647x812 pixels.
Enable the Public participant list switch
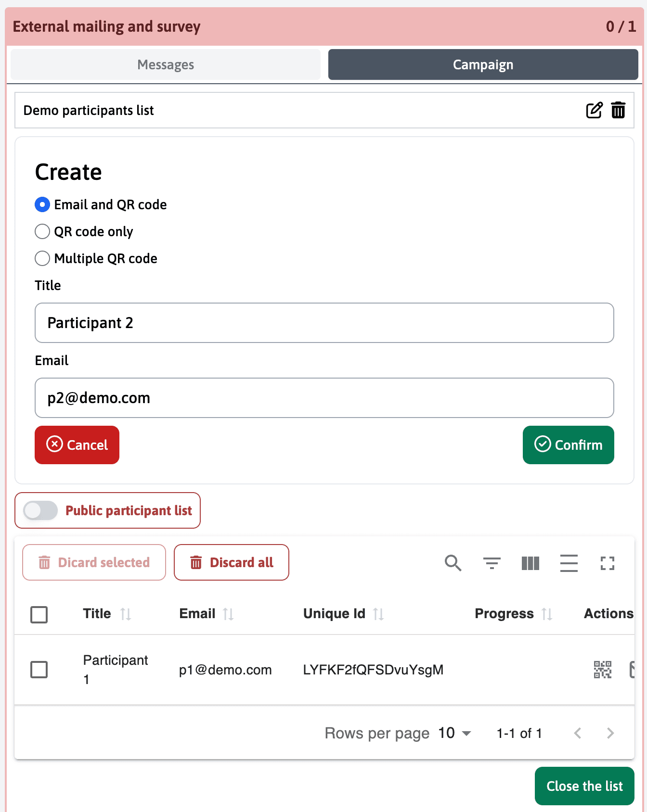[40, 510]
